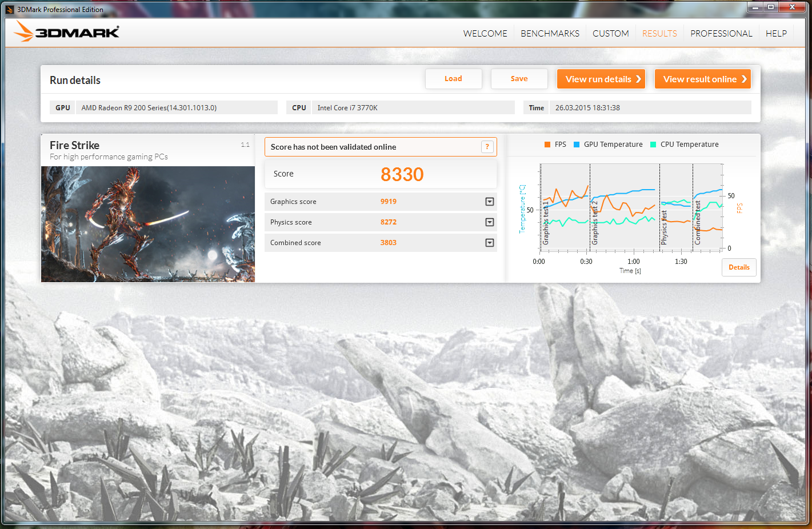Screen dimensions: 812x529
Task: Minimize the 3DMark window
Action: [755, 7]
